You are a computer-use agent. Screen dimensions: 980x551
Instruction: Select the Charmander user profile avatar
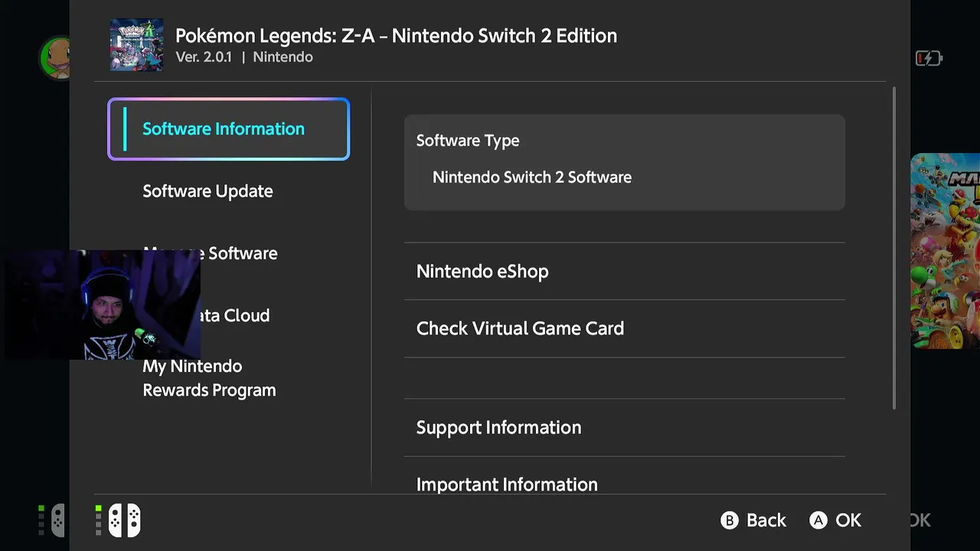click(x=55, y=57)
